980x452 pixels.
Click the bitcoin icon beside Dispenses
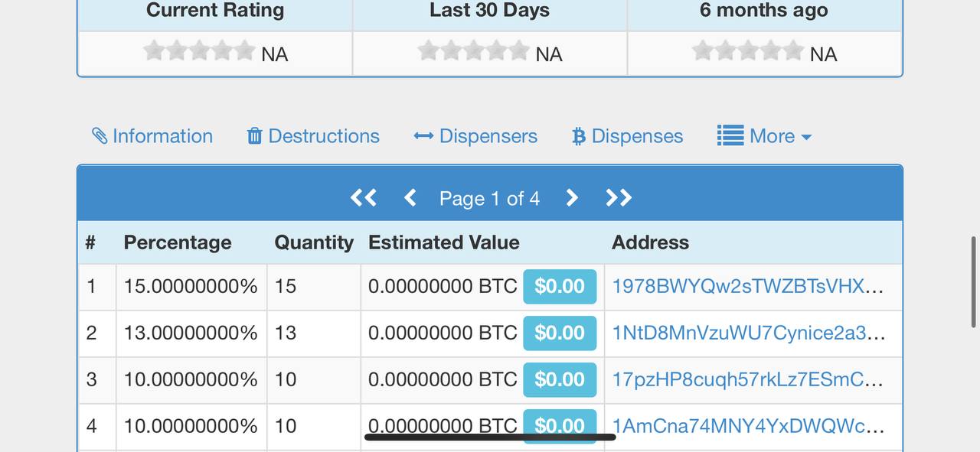tap(579, 136)
